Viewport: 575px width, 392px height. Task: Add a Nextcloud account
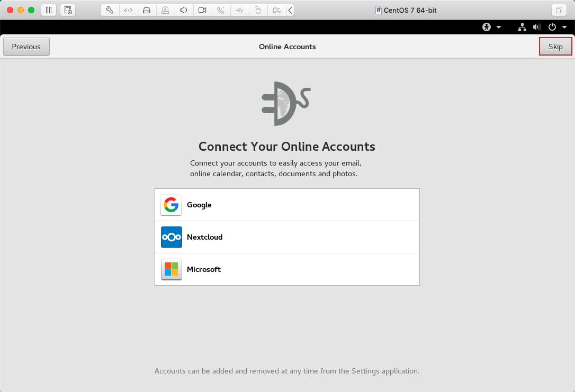[x=287, y=237]
